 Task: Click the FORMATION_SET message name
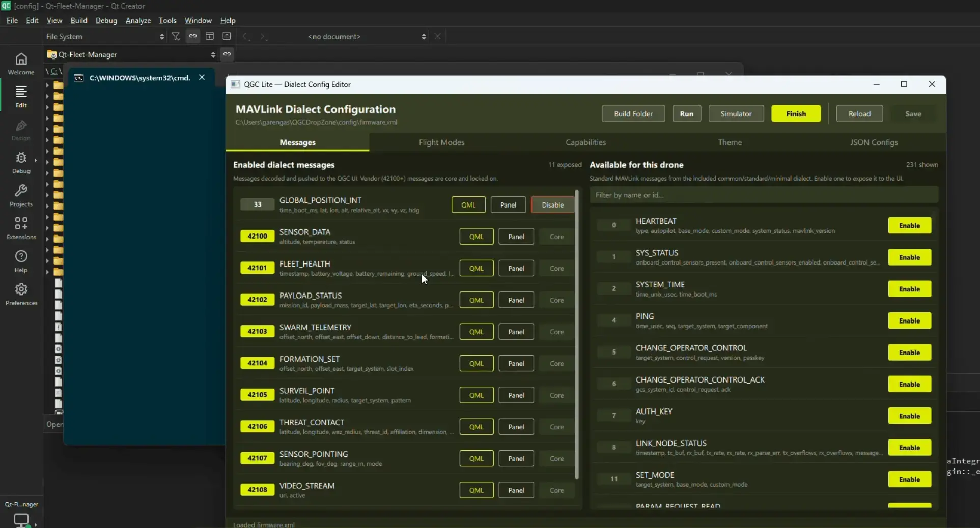[309, 359]
